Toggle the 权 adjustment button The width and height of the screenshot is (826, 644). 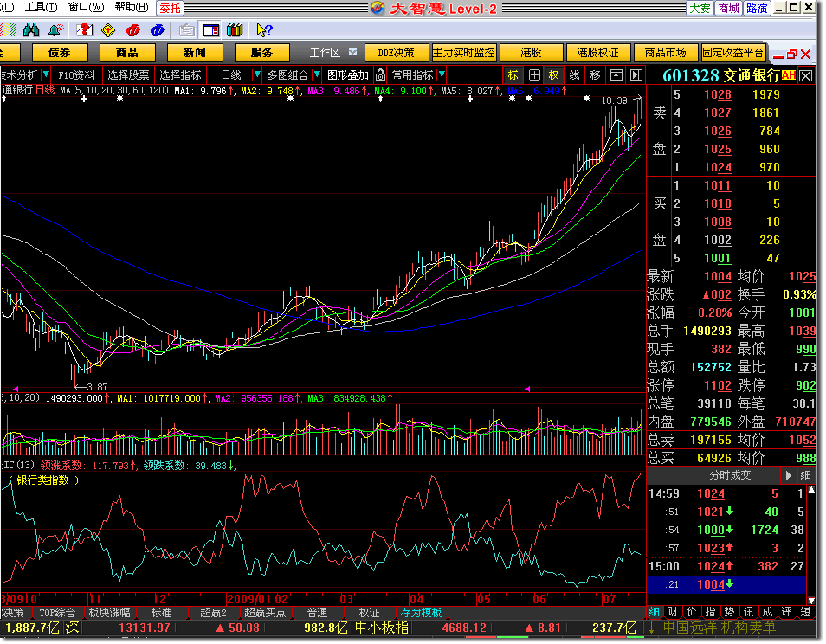pyautogui.click(x=553, y=75)
